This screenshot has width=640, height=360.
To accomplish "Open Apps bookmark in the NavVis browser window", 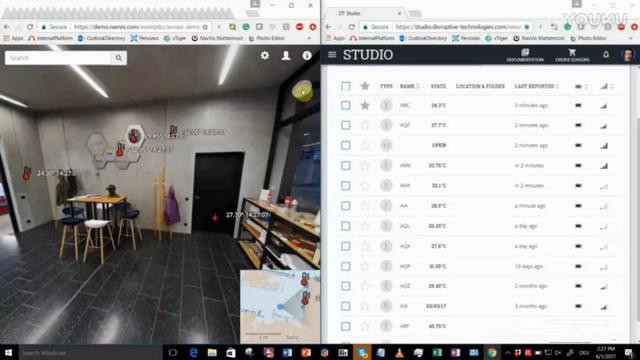I will click(13, 38).
